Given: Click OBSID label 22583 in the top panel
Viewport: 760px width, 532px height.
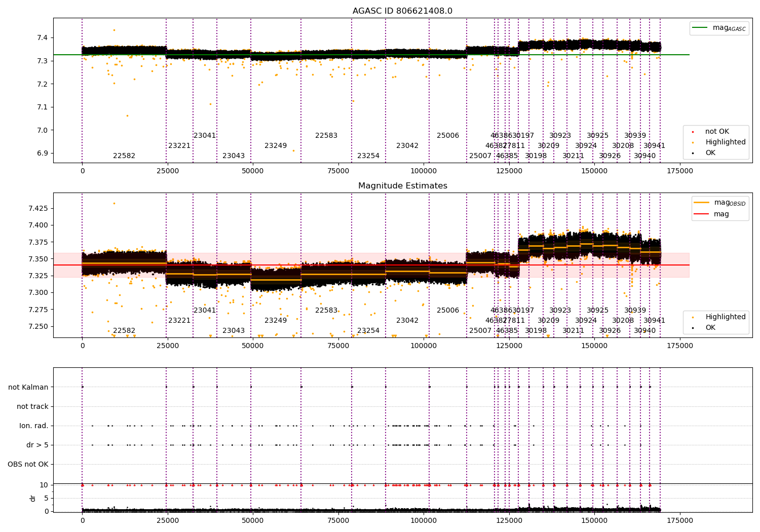Looking at the screenshot, I should [326, 136].
